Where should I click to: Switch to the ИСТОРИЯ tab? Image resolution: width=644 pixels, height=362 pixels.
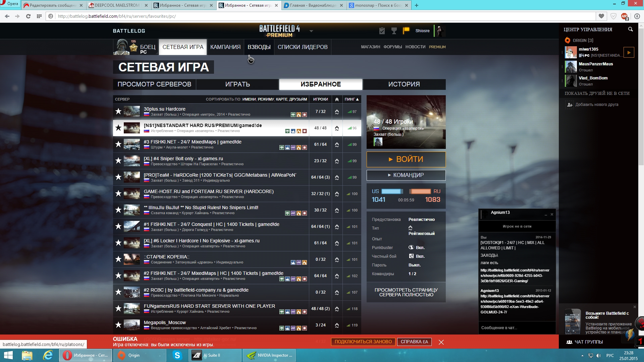point(404,84)
